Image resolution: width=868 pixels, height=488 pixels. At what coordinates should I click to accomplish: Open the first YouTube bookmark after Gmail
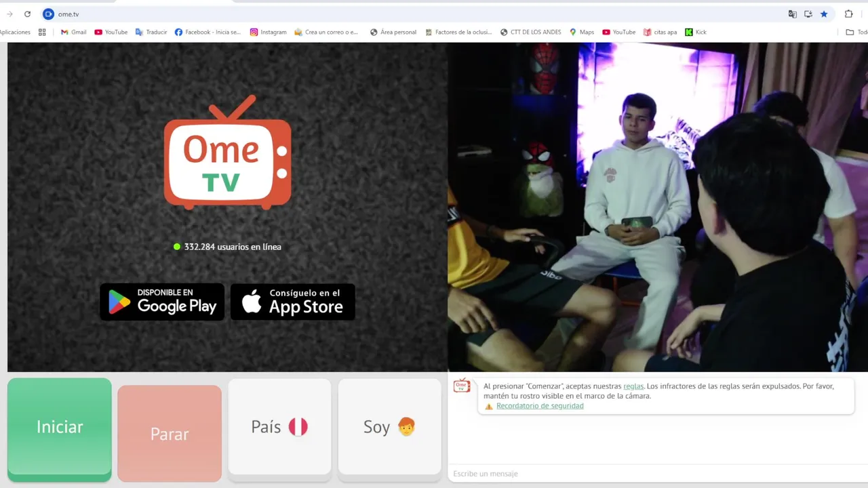(111, 32)
